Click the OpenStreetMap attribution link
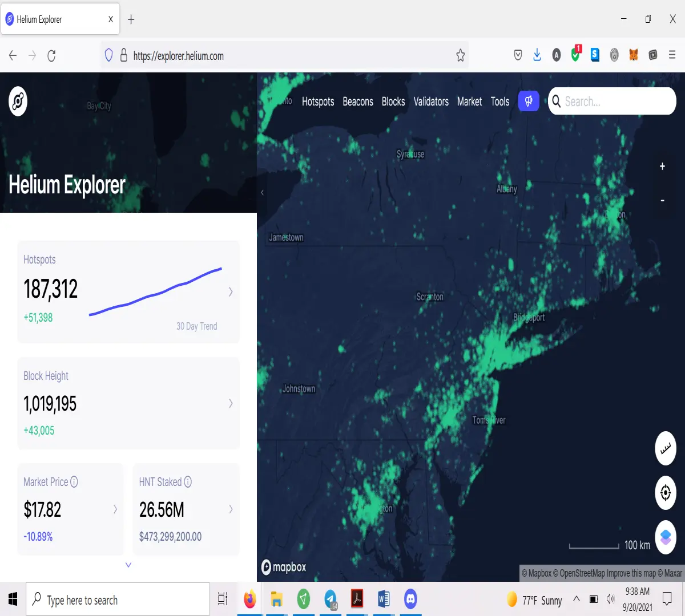Viewport: 685px width, 616px height. point(579,573)
